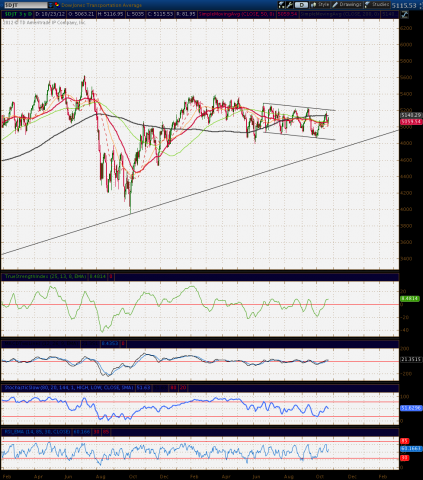Image resolution: width=423 pixels, height=480 pixels.
Task: Open the Style menu
Action: coord(320,5)
